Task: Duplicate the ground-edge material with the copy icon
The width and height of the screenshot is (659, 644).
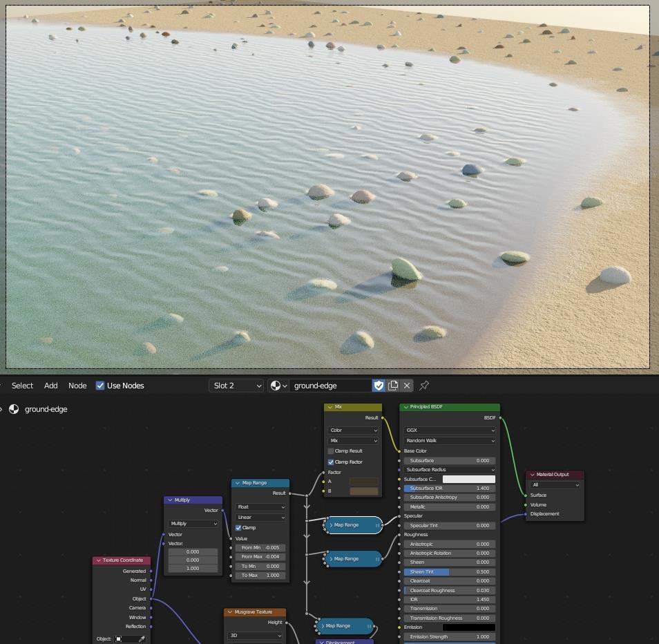Action: point(393,386)
